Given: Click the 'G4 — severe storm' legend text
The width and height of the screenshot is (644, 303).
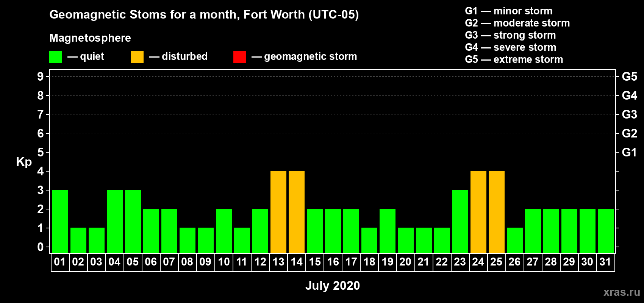Looking at the screenshot, I should pyautogui.click(x=511, y=47).
